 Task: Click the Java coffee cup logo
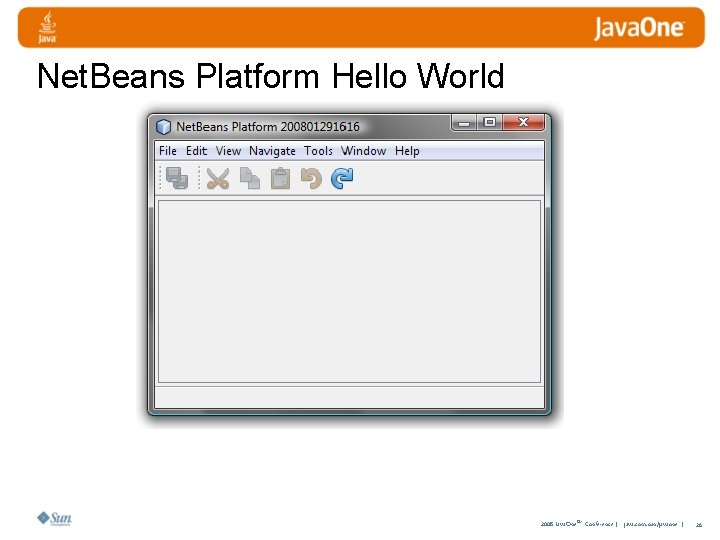47,28
